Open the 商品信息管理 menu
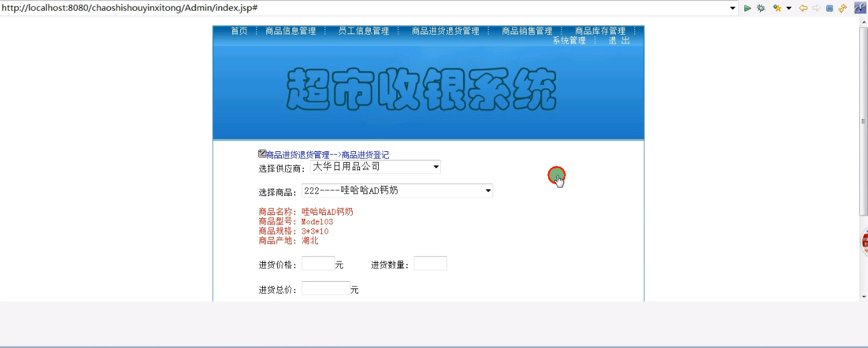The image size is (868, 348). pyautogui.click(x=290, y=31)
